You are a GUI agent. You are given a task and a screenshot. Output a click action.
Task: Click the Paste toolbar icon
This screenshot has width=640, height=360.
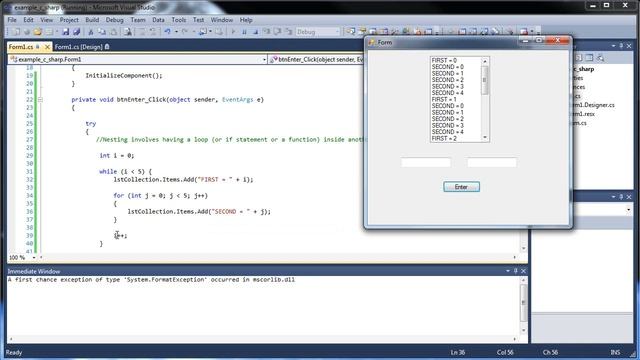click(x=113, y=32)
